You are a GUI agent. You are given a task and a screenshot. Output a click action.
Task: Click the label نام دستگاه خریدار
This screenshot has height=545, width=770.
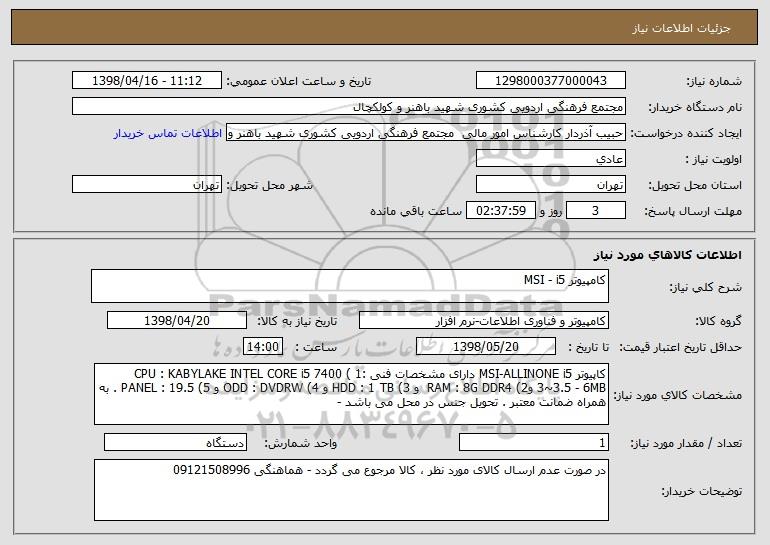[x=695, y=107]
